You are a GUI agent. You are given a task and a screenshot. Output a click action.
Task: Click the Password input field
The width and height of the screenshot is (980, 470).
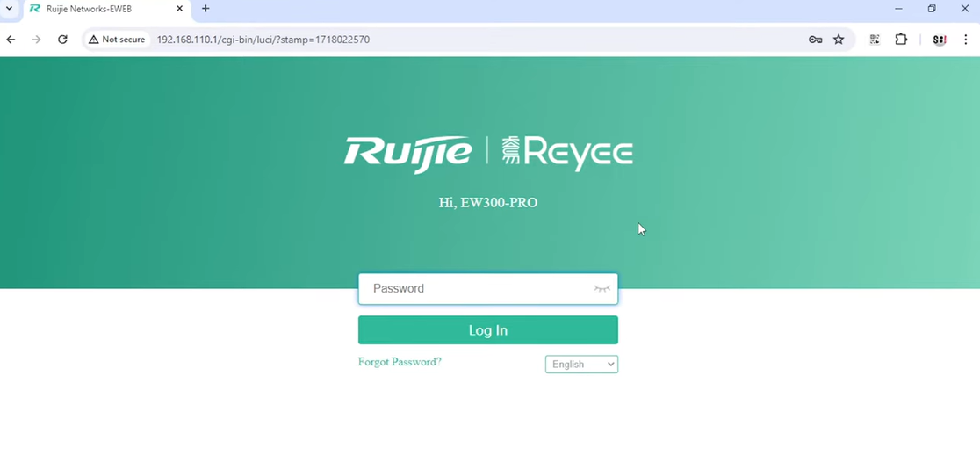point(487,289)
